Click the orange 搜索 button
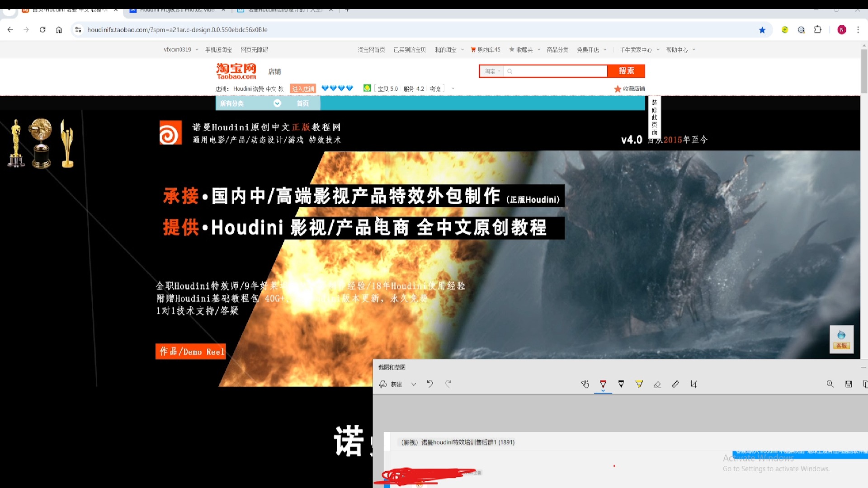This screenshot has width=868, height=488. coord(626,71)
